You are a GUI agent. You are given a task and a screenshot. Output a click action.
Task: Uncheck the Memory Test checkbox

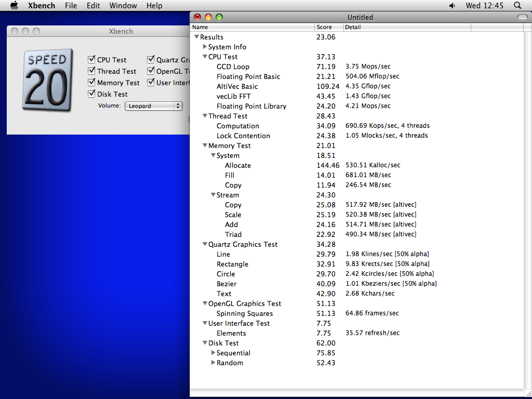click(91, 83)
